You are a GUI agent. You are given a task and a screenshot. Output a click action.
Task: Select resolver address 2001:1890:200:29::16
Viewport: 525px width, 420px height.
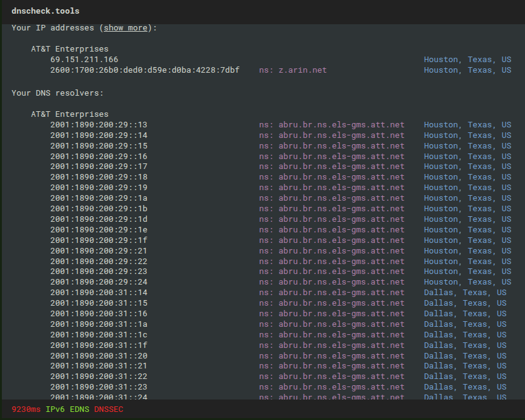99,156
